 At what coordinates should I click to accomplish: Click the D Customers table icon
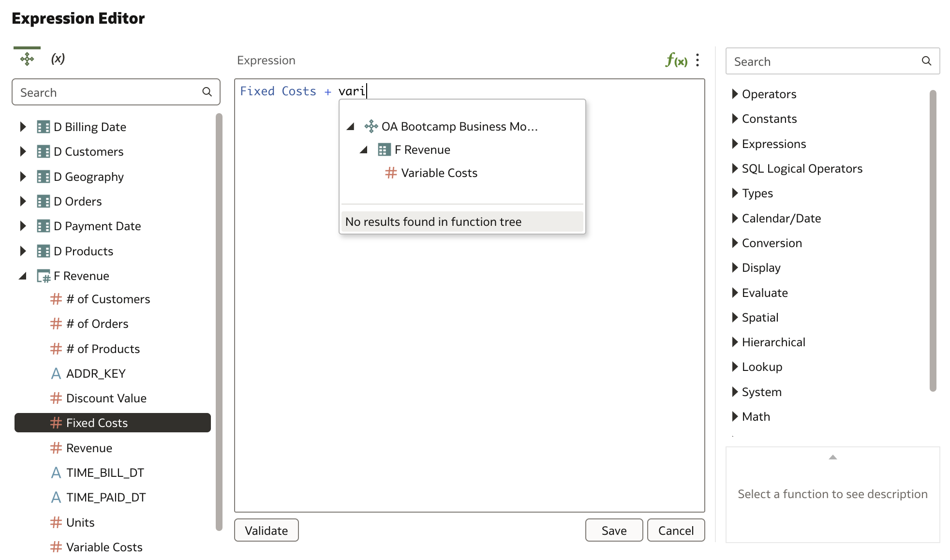(x=44, y=152)
